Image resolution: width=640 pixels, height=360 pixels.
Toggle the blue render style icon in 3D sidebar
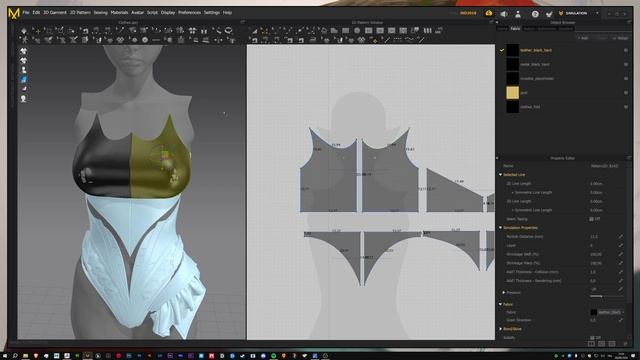tap(24, 79)
